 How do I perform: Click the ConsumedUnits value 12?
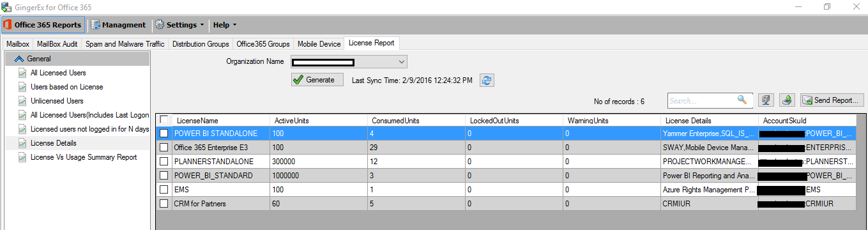click(416, 162)
